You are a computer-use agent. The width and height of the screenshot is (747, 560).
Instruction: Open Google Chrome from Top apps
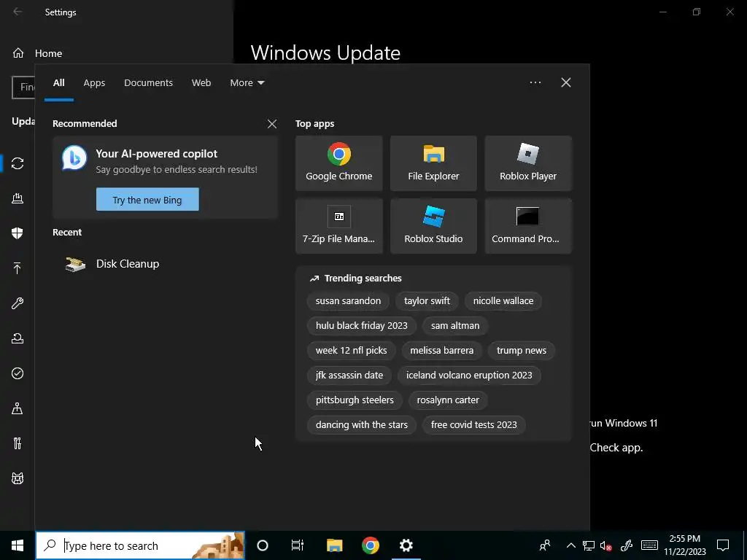point(338,163)
